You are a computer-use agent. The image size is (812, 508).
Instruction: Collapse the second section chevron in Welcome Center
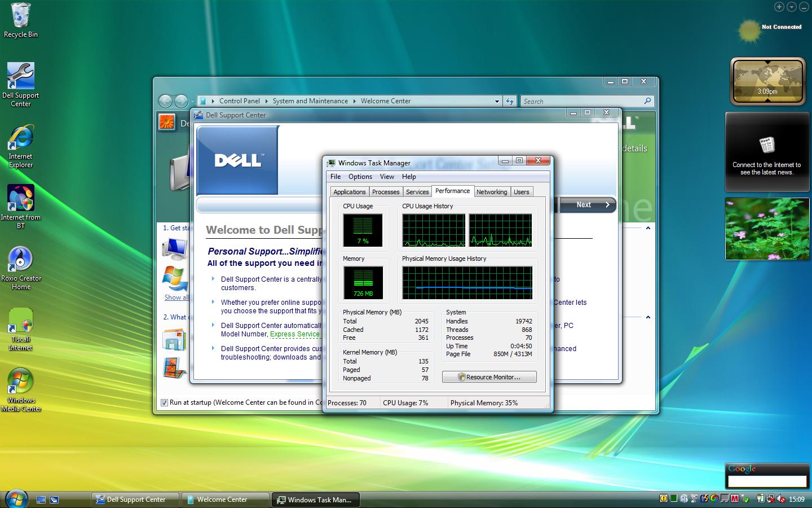(x=648, y=317)
